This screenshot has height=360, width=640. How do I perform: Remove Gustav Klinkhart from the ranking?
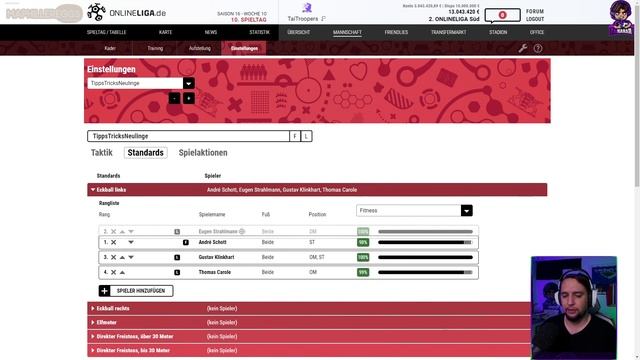click(x=113, y=258)
